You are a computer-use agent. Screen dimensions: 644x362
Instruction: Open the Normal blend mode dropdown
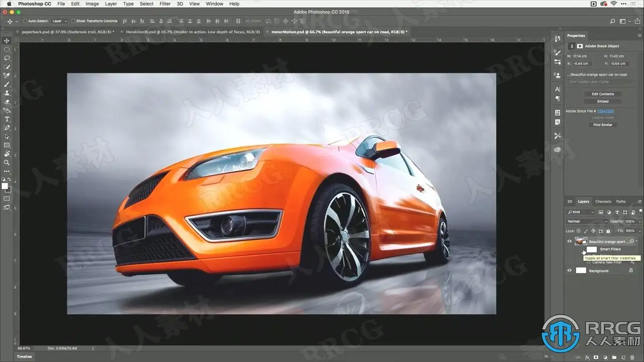[587, 221]
